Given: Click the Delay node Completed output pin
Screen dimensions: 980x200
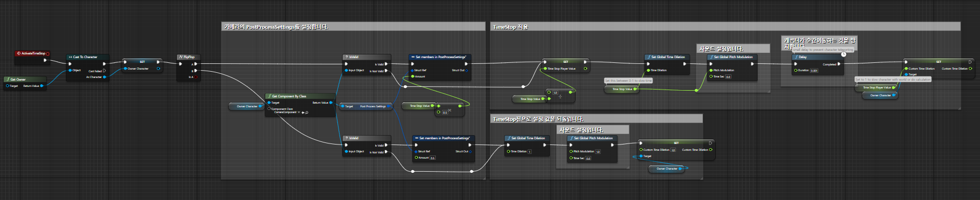Looking at the screenshot, I should click(x=839, y=64).
